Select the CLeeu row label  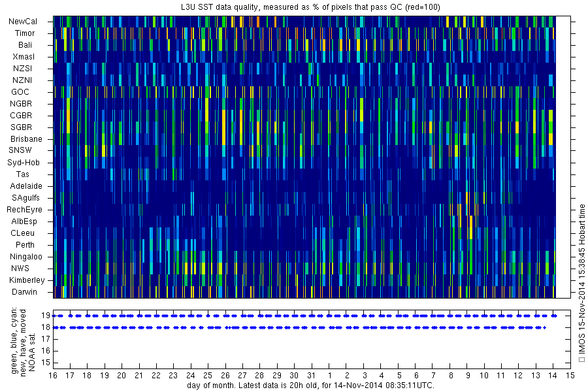(x=22, y=233)
